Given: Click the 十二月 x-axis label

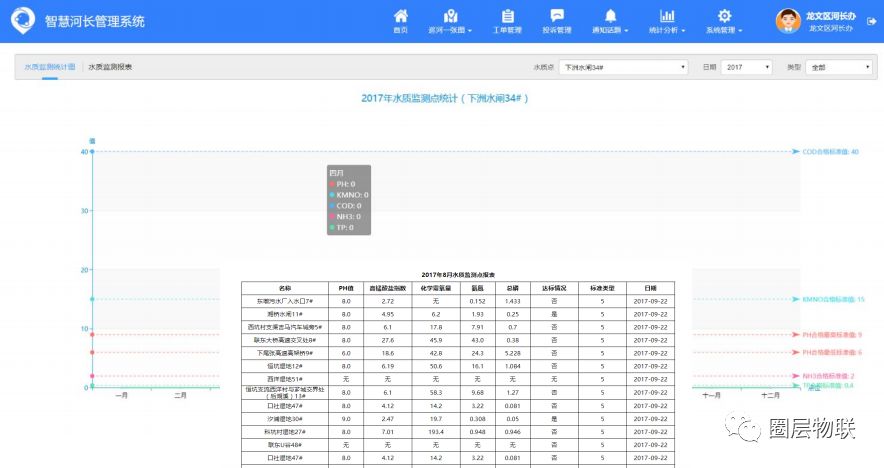Looking at the screenshot, I should 770,395.
